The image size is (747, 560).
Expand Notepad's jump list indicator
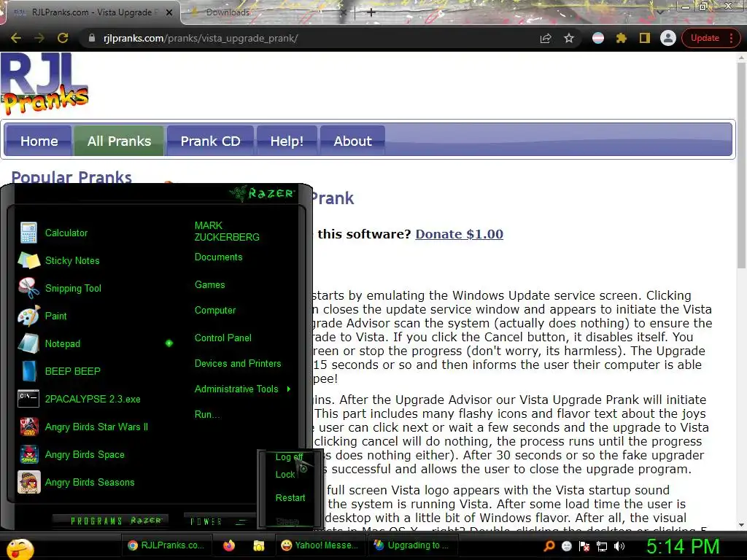pyautogui.click(x=169, y=343)
